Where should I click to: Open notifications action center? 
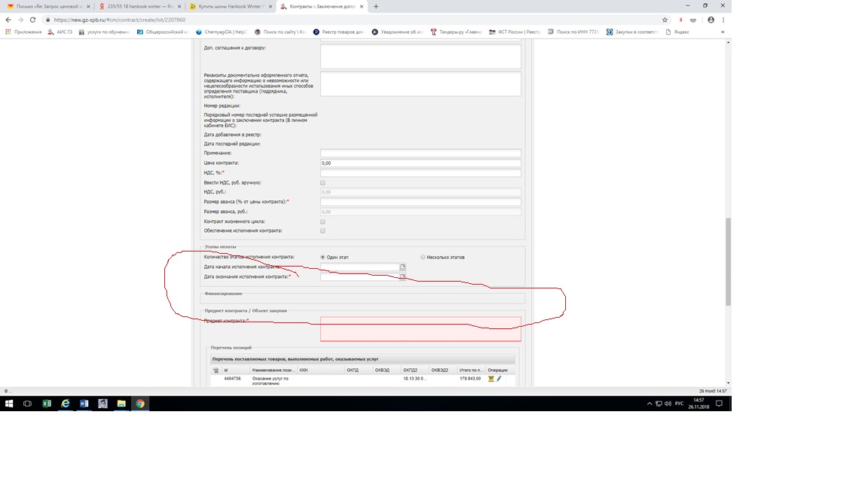pos(719,404)
